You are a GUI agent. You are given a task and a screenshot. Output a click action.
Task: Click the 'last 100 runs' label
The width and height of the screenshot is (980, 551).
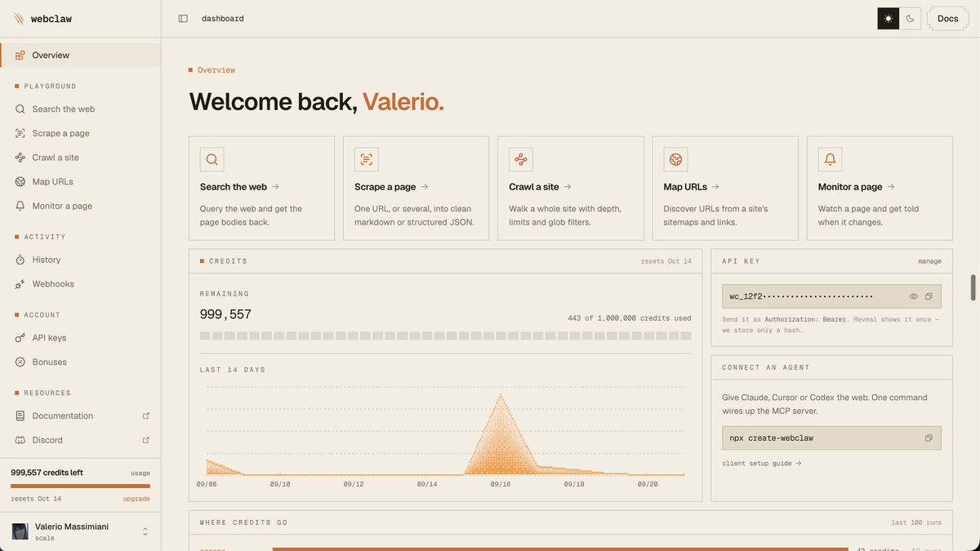coord(916,522)
